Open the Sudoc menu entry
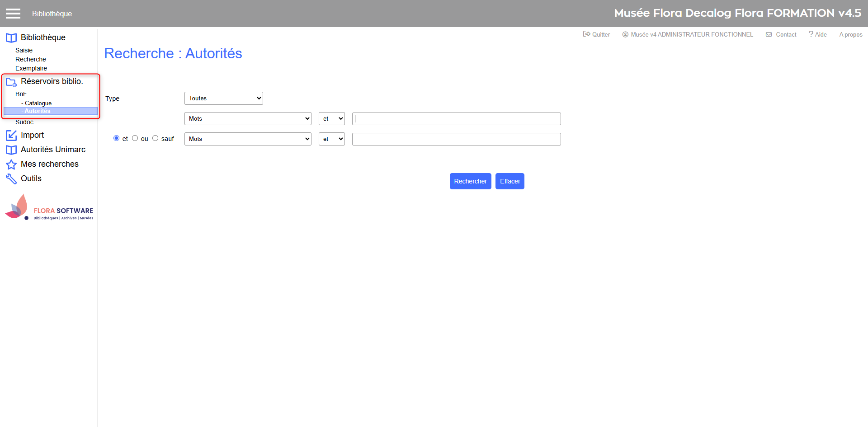Viewport: 868px width, 427px height. pyautogui.click(x=24, y=122)
